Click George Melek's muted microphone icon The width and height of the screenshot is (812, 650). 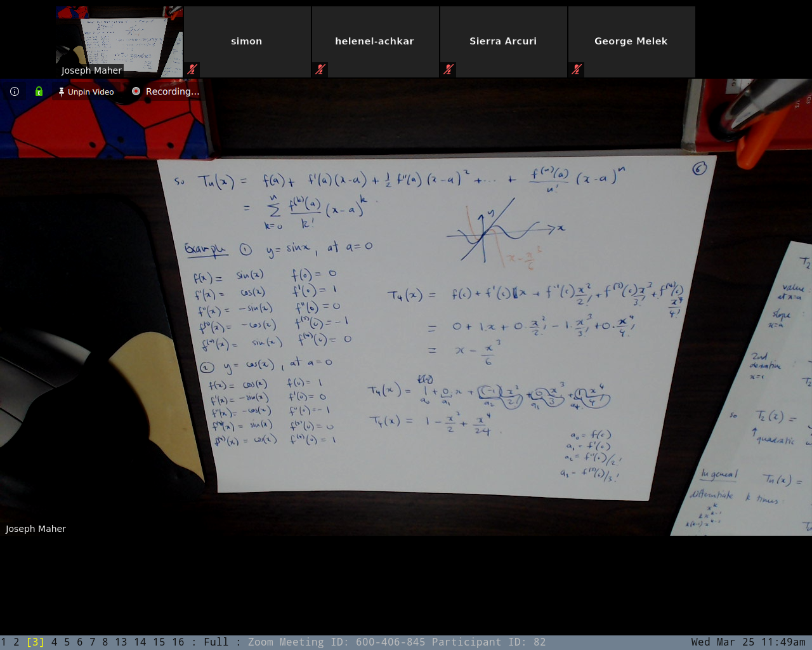[576, 69]
